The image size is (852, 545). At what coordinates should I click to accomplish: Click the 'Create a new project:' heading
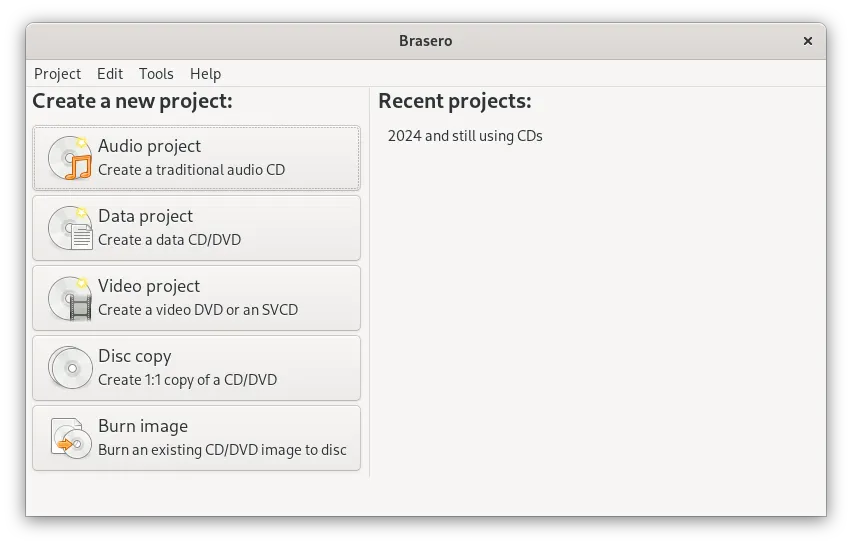(x=132, y=101)
